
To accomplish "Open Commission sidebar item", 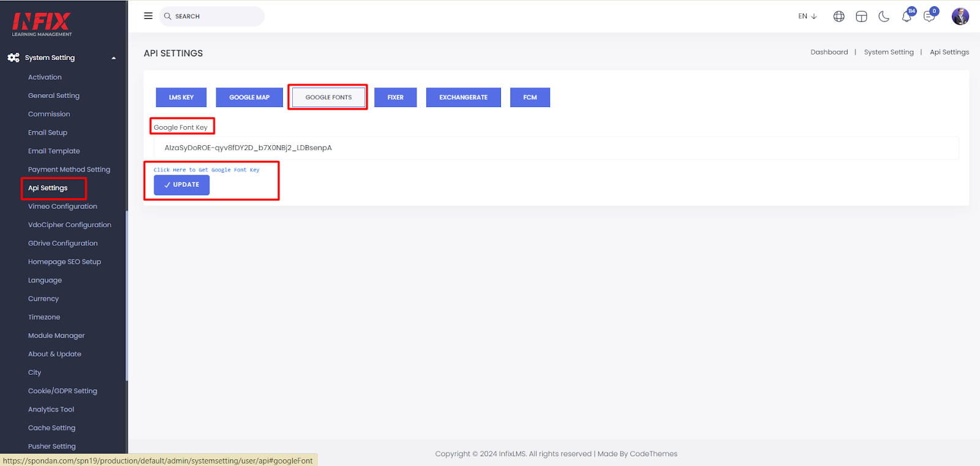I will 49,114.
